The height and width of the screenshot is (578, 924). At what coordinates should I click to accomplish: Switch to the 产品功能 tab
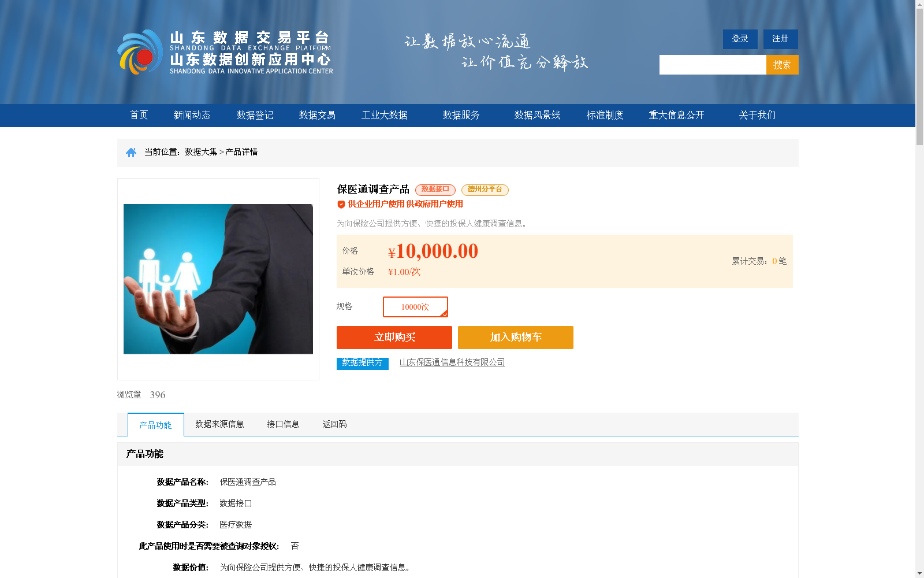point(156,425)
